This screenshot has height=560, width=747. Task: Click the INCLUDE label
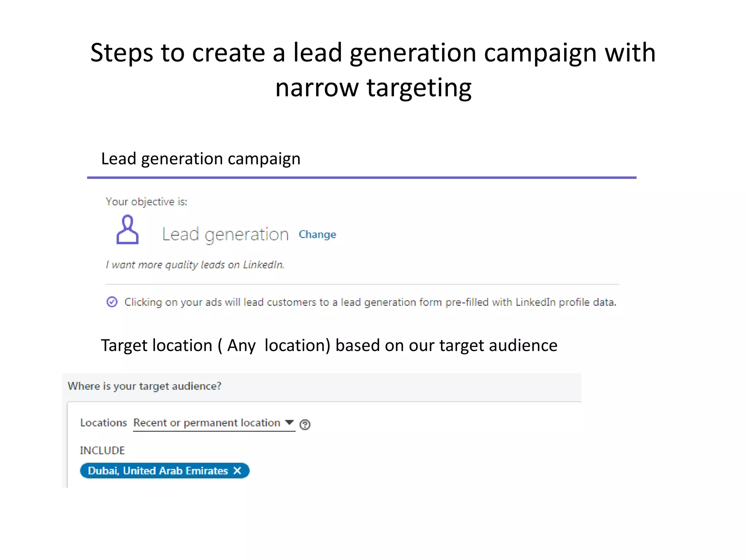click(102, 451)
